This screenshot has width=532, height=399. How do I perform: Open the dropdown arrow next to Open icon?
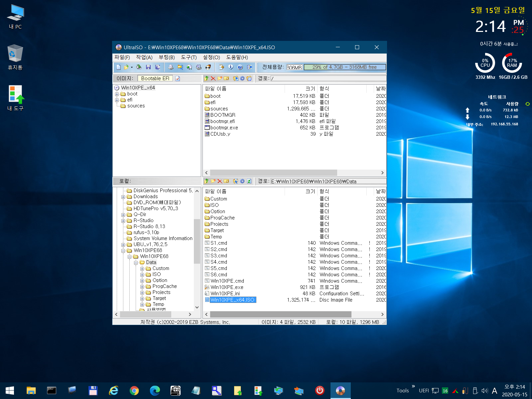(132, 67)
